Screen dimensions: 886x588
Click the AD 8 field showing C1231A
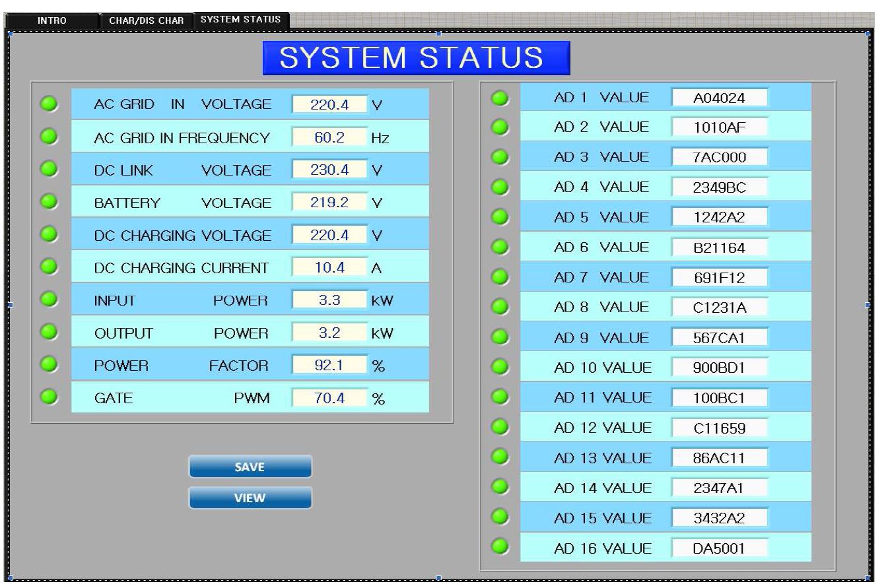pos(720,308)
